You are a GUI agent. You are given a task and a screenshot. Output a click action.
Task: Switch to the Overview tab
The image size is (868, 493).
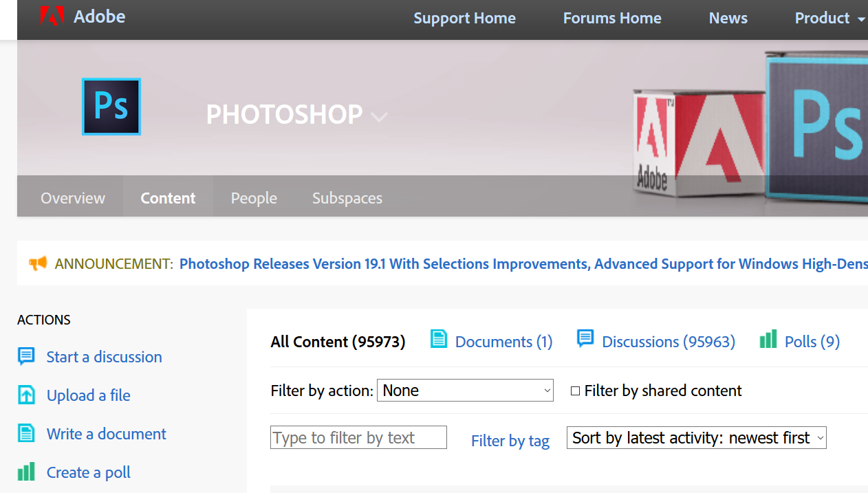pos(73,198)
